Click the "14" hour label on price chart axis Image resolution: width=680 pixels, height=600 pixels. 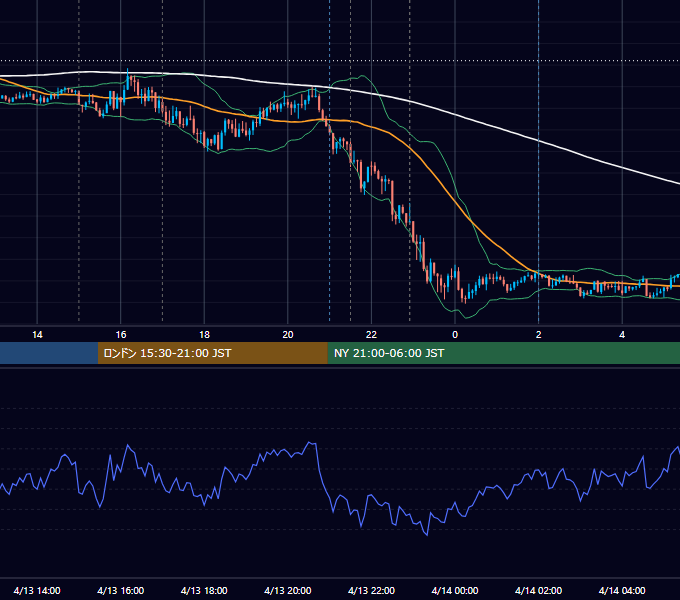pyautogui.click(x=37, y=335)
